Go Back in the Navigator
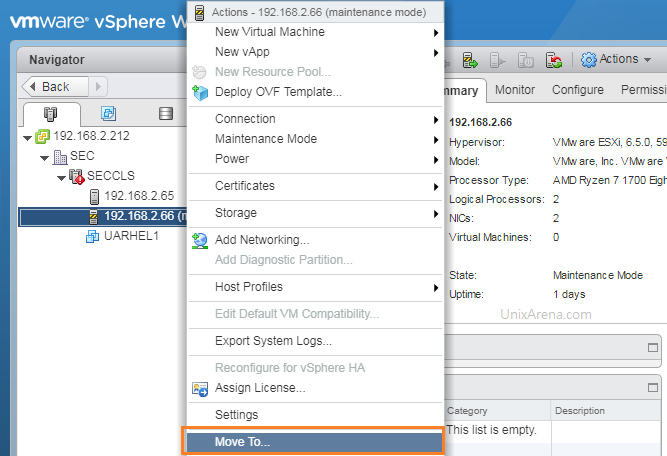667x456 pixels. click(x=55, y=87)
